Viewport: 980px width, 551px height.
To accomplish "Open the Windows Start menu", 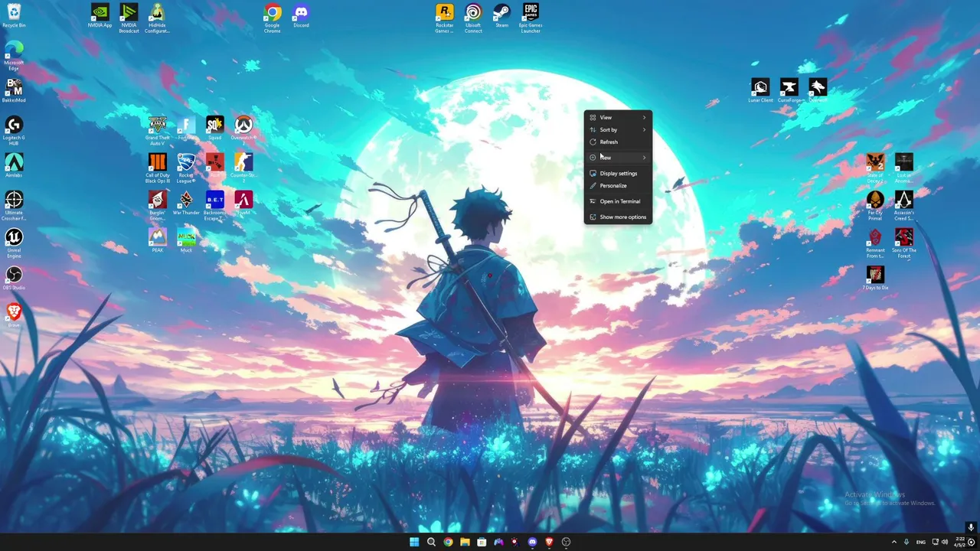I will (x=414, y=542).
